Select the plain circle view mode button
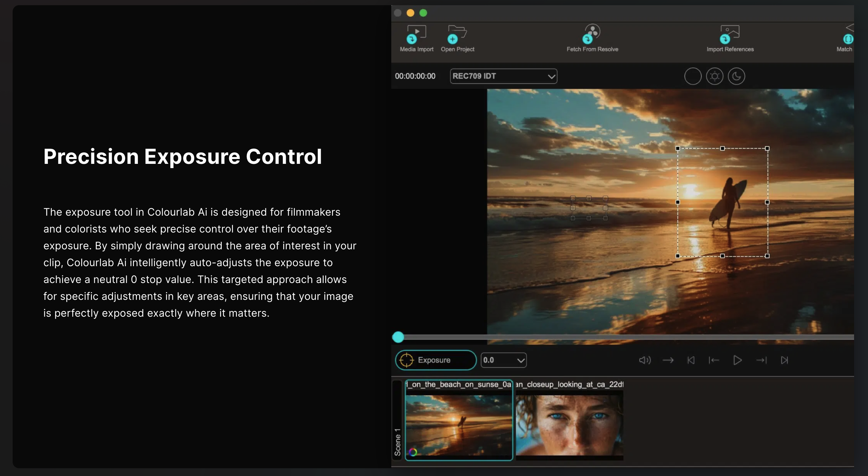 (693, 76)
